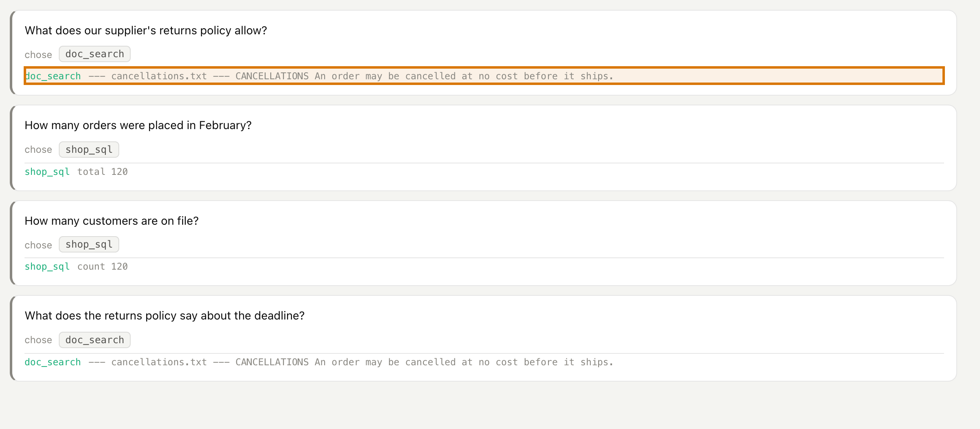The image size is (980, 429).
Task: Click the "total 120" result text
Action: click(x=102, y=172)
